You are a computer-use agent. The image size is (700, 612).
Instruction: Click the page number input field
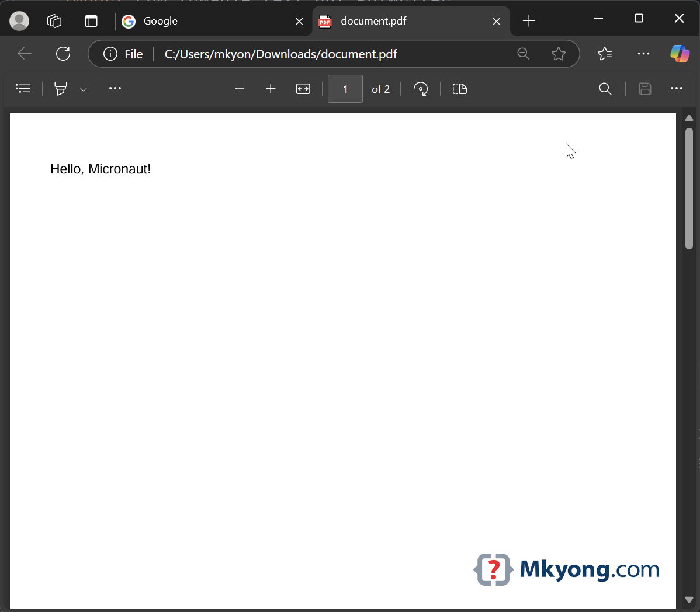click(x=345, y=89)
